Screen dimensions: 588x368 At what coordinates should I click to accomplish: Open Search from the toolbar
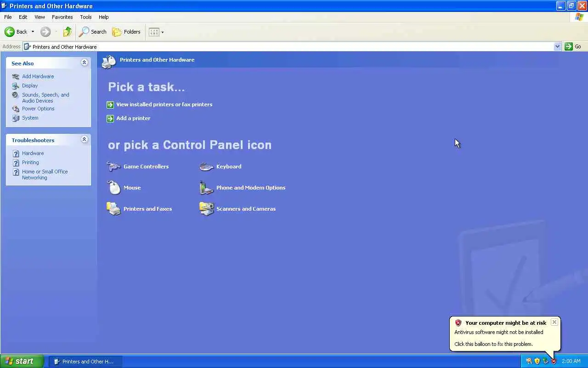[x=92, y=32]
